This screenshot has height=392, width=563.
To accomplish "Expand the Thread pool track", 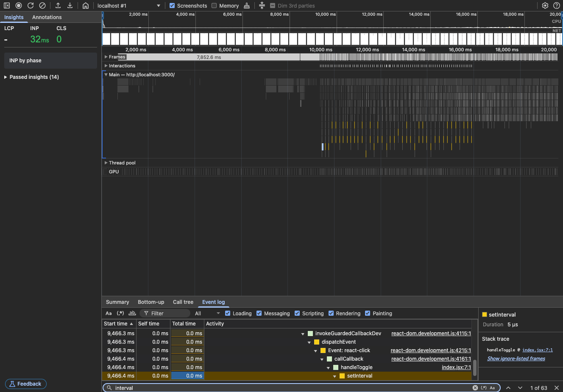I will point(106,163).
